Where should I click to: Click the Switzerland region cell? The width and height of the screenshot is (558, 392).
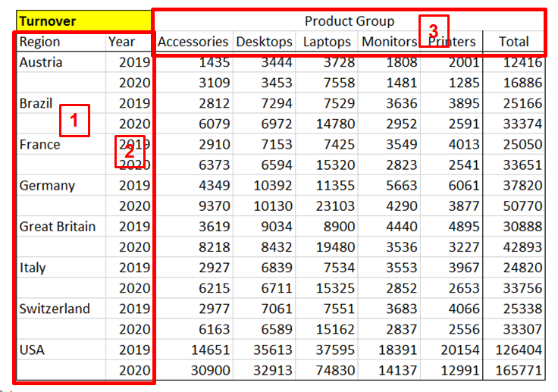(x=55, y=309)
